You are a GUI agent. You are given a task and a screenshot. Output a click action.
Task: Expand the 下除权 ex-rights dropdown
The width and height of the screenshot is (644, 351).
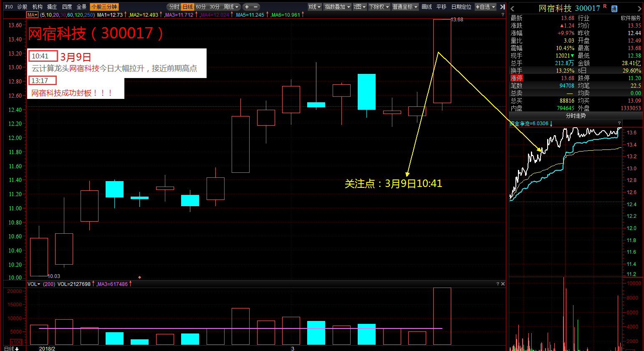(x=379, y=7)
